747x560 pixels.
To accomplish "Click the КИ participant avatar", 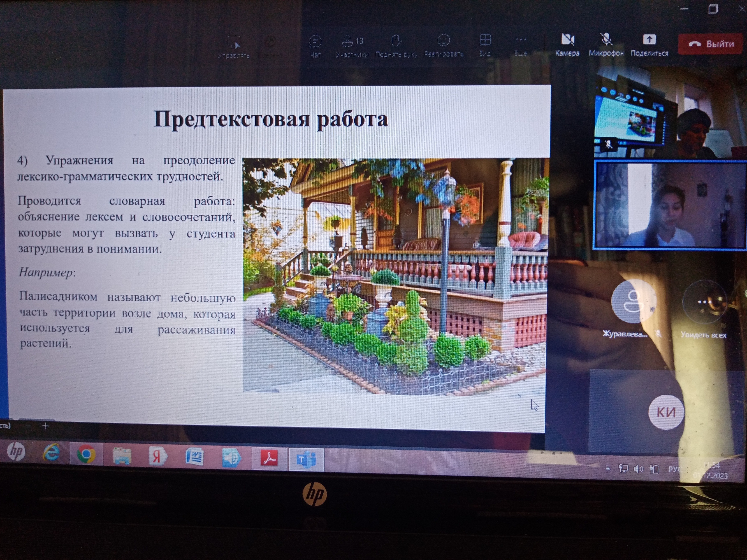I will [666, 412].
